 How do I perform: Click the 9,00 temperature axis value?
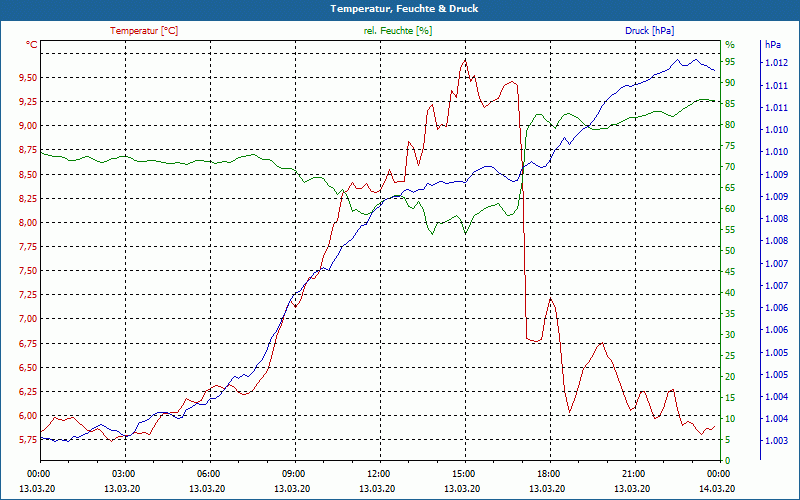pos(28,126)
